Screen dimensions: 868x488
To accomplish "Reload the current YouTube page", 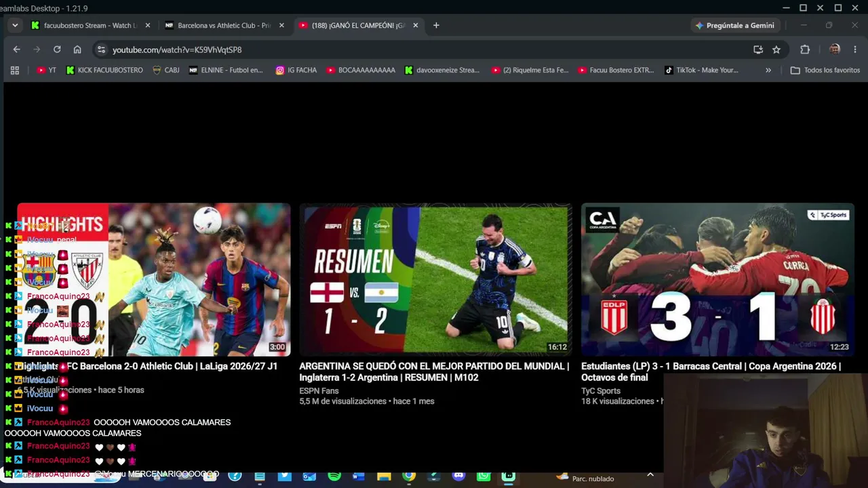I will coord(57,49).
